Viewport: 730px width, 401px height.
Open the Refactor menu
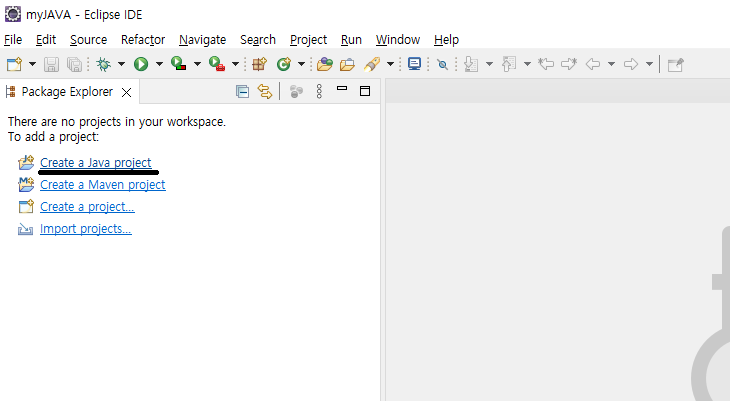tap(143, 40)
